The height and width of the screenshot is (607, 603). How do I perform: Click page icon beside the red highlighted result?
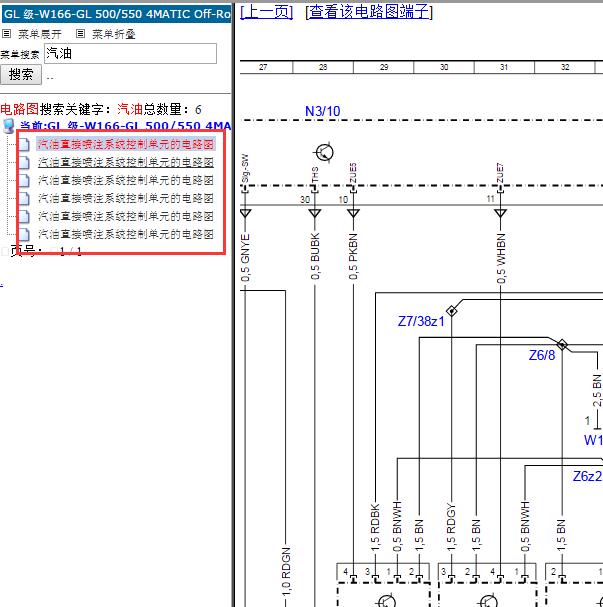(24, 144)
